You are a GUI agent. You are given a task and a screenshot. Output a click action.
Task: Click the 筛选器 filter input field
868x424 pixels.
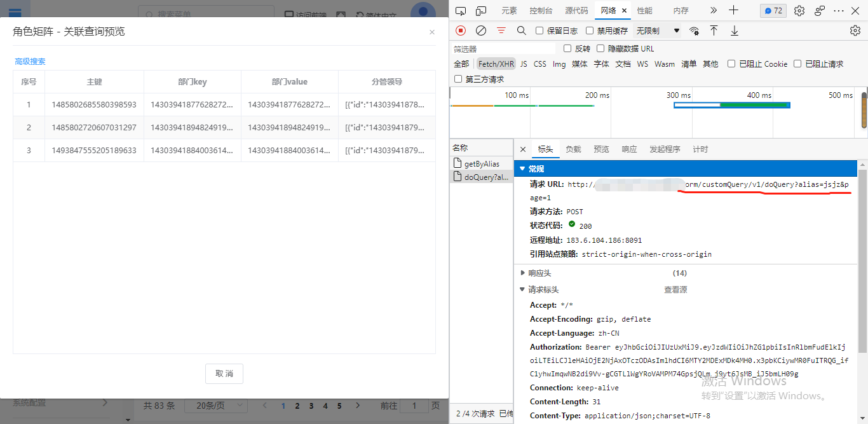[x=502, y=49]
